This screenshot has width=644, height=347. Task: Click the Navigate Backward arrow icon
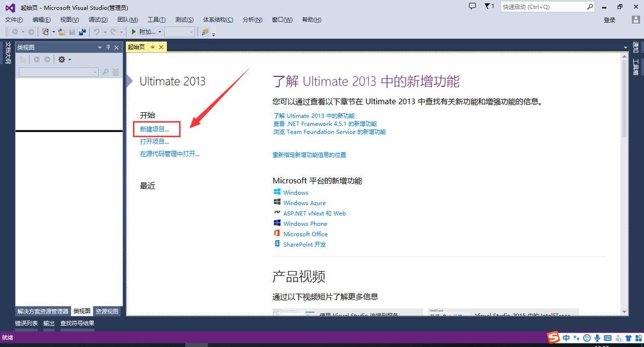[16, 32]
